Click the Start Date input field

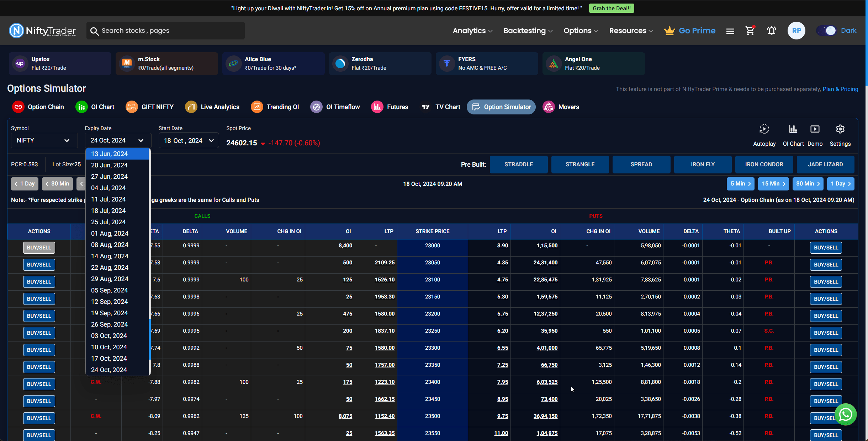(x=188, y=140)
